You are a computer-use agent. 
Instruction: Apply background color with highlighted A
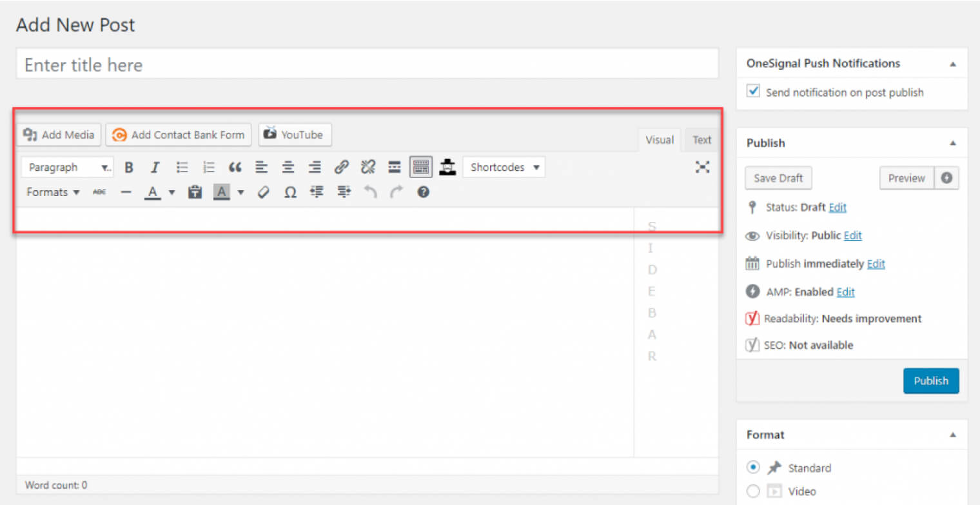pos(221,192)
